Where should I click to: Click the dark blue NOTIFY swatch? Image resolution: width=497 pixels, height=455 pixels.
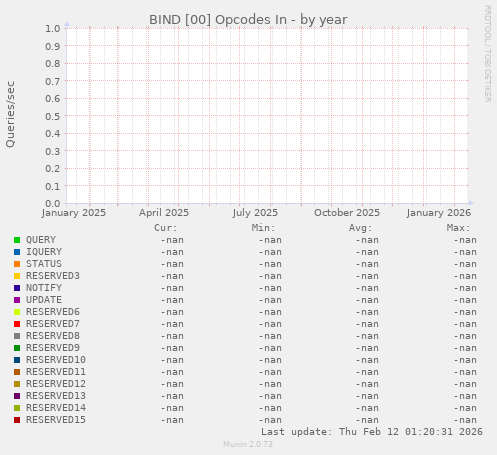click(17, 288)
